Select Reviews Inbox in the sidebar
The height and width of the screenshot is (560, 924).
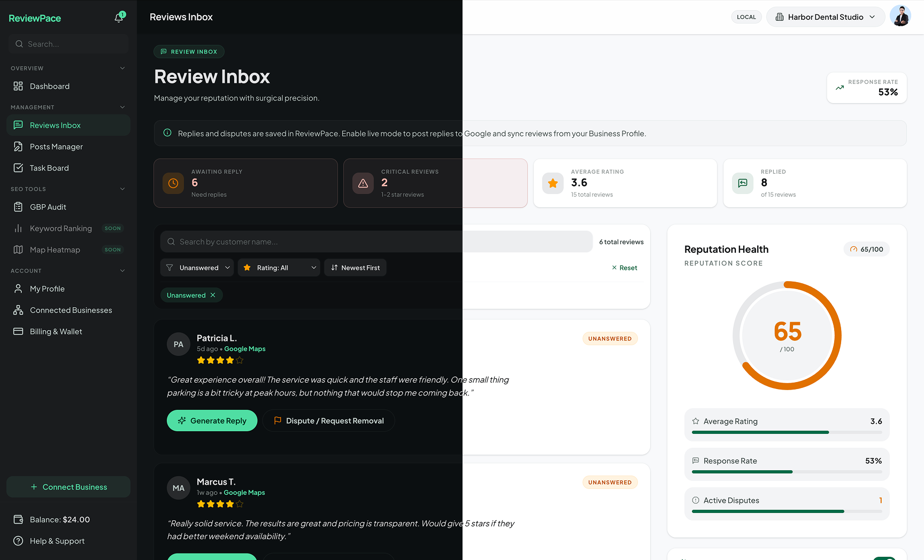(x=55, y=125)
